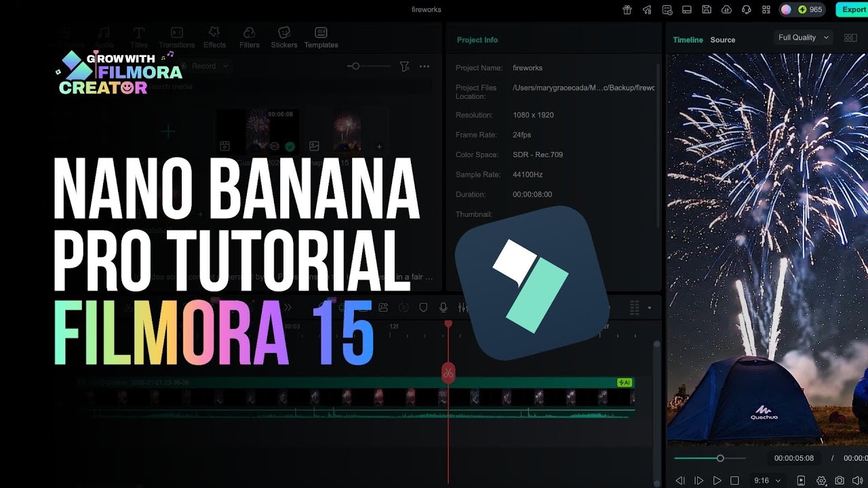Open the task list history icon

point(667,9)
